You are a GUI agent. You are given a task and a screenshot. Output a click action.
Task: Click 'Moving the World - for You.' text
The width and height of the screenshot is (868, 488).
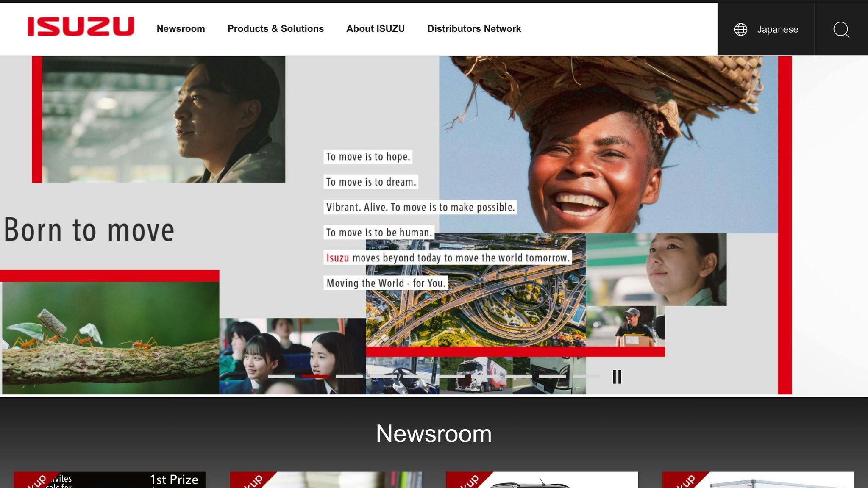[x=386, y=283]
